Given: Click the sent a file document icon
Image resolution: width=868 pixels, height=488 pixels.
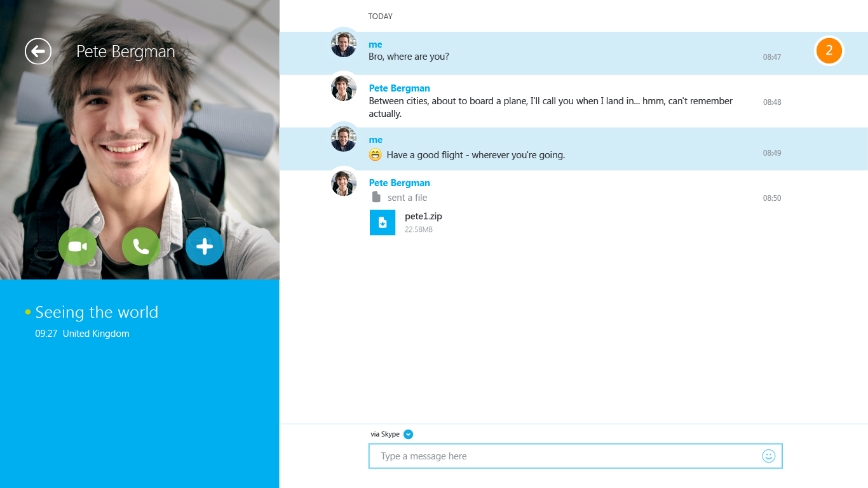Looking at the screenshot, I should 376,198.
